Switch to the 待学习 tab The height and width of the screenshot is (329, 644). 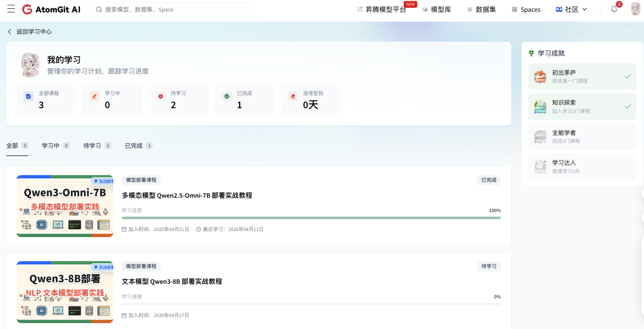pyautogui.click(x=97, y=146)
